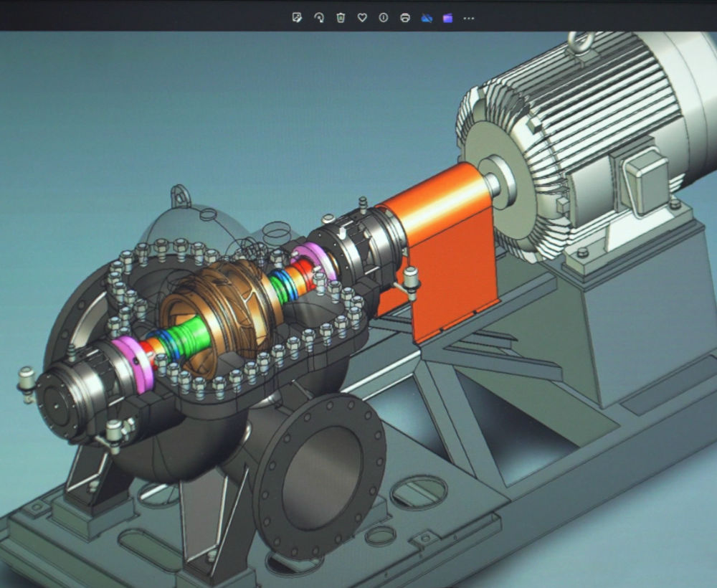Show file info with the info icon
The image size is (717, 588).
pyautogui.click(x=384, y=18)
